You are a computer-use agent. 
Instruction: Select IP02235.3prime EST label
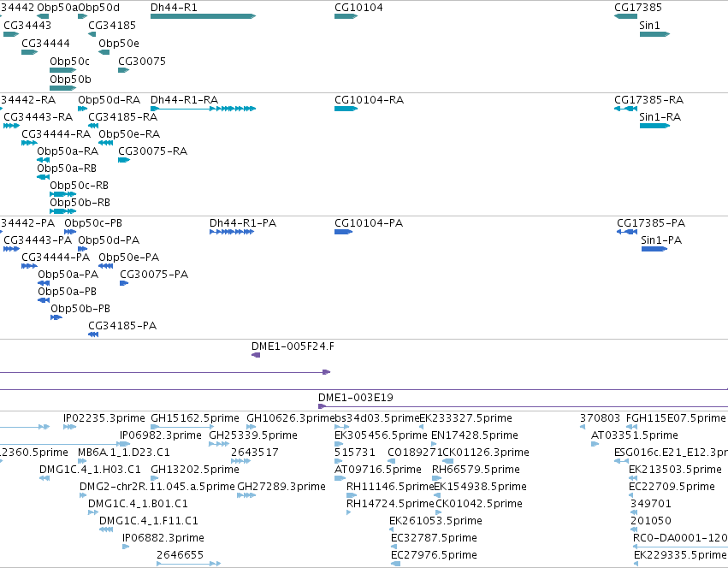(104, 418)
